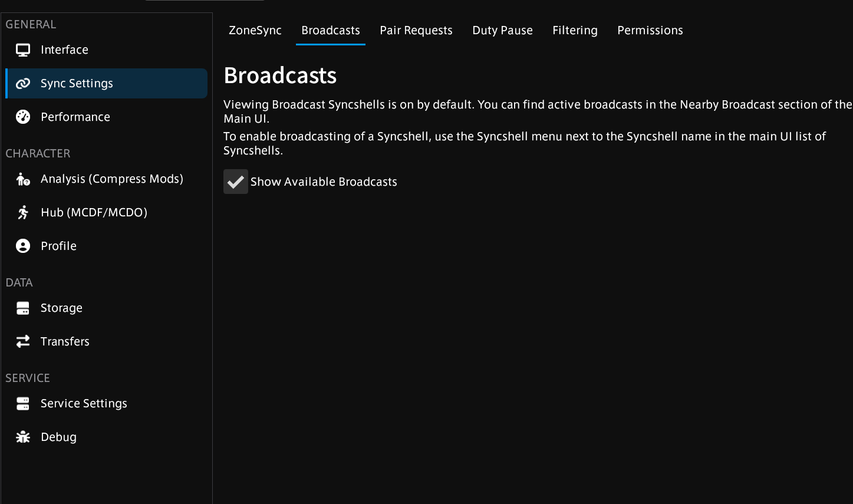
Task: Click the Service Settings server icon
Action: pyautogui.click(x=23, y=404)
